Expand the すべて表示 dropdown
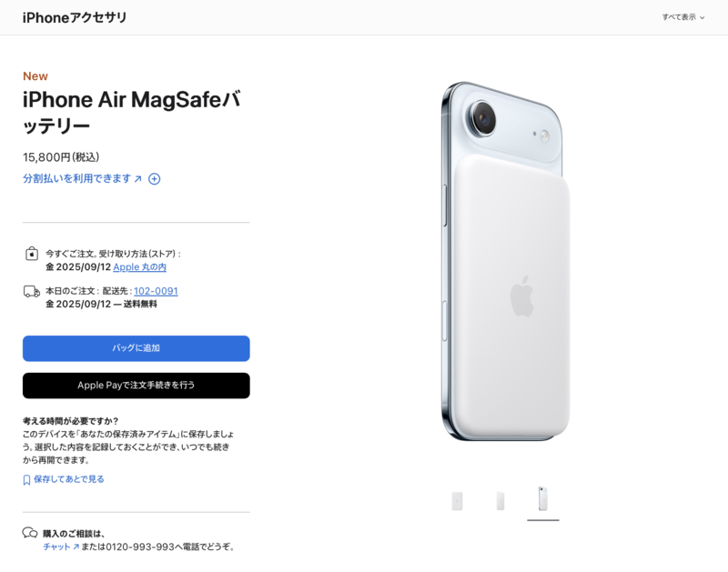Viewport: 728px width, 572px height. [x=683, y=17]
